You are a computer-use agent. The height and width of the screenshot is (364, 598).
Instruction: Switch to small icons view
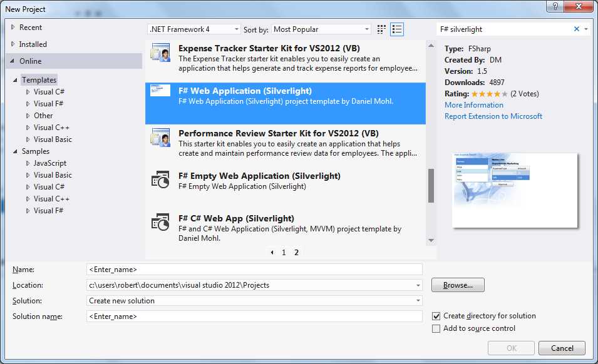point(381,29)
